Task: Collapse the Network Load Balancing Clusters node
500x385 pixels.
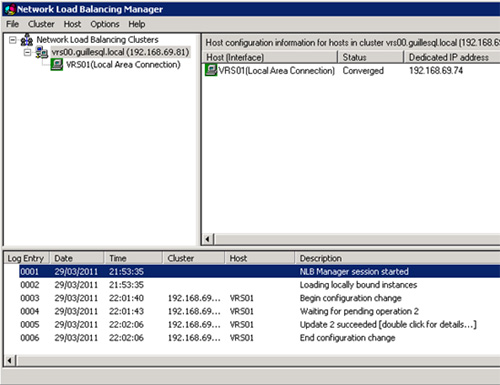Action: click(13, 40)
